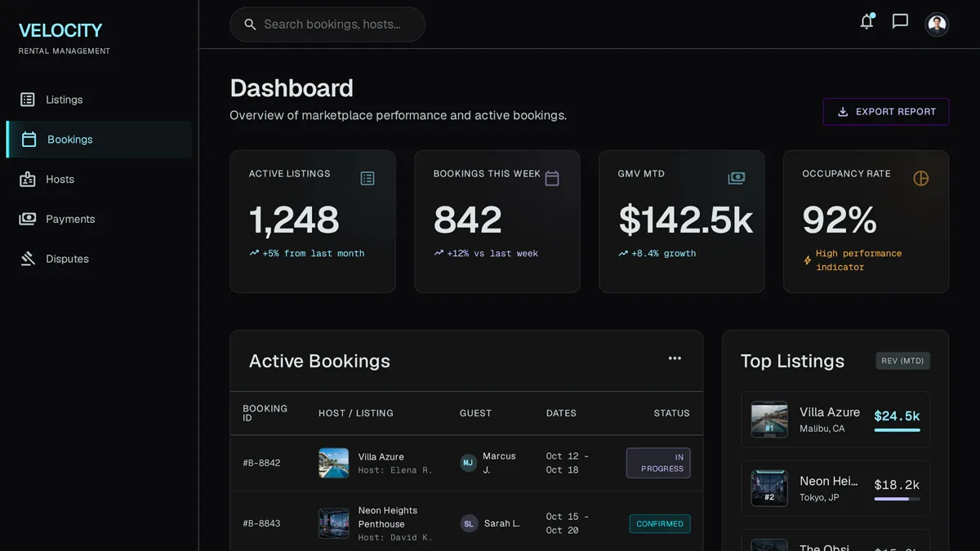Click the Active Bookings heading
Viewport: 980px width, 551px height.
[x=319, y=361]
